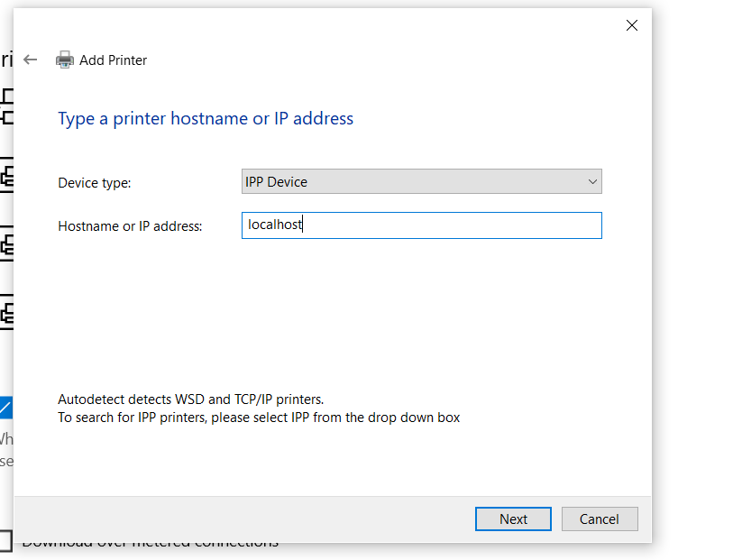The height and width of the screenshot is (560, 733).
Task: Toggle the checked blue checkbox behind dialog
Action: coord(5,407)
